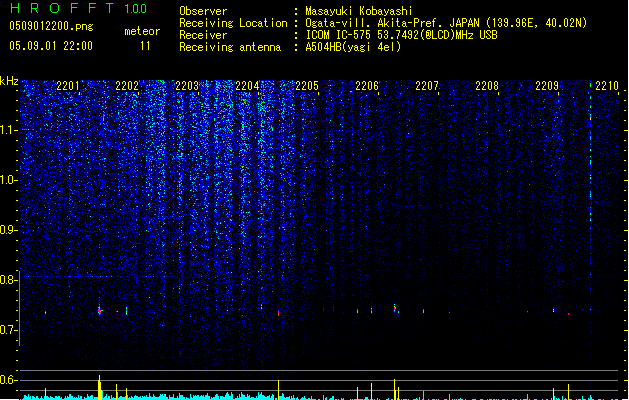629x400 pixels.
Task: Click the meteor count value 11
Action: point(145,46)
